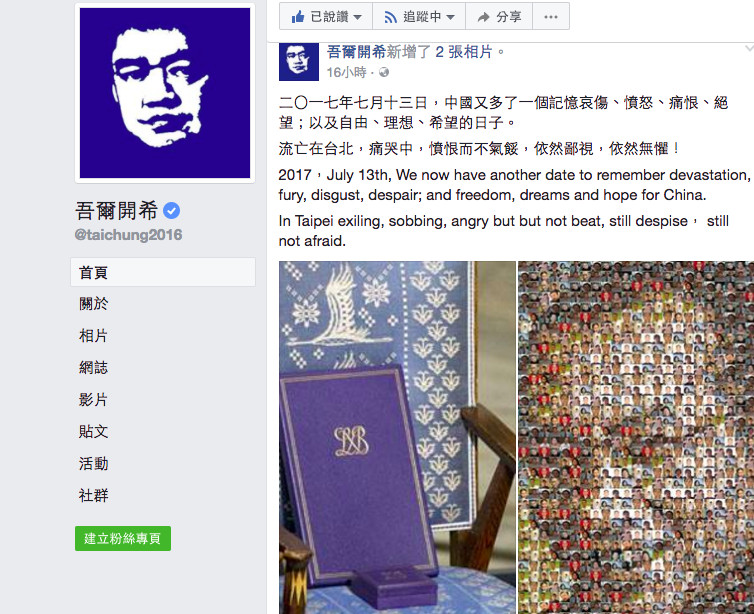Image resolution: width=754 pixels, height=614 pixels.
Task: Click the small post author avatar
Action: pos(299,61)
